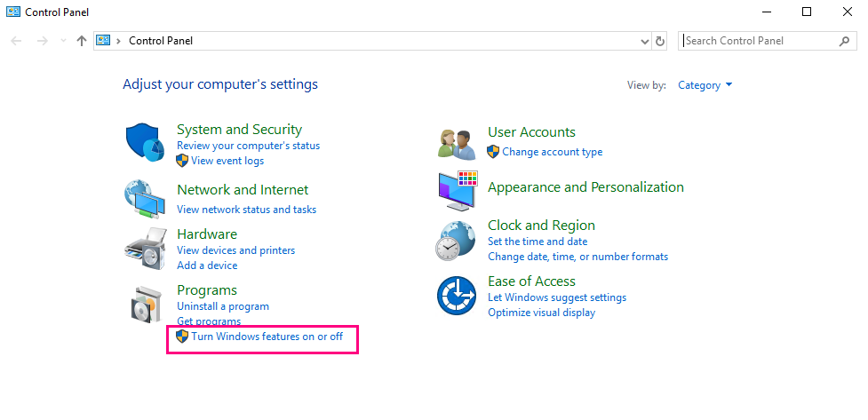Click the Search Control Panel field
The height and width of the screenshot is (420, 868).
click(x=760, y=41)
